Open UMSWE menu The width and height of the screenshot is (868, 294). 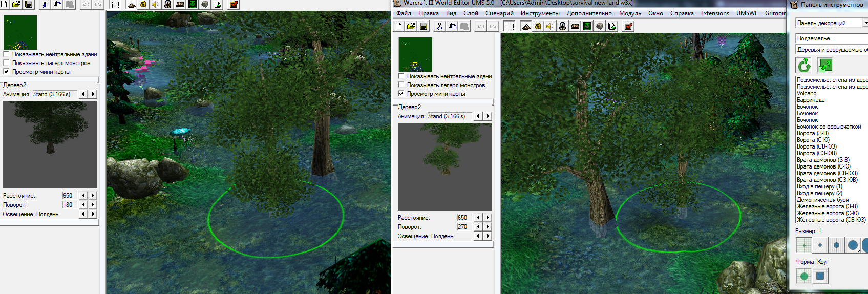[747, 13]
